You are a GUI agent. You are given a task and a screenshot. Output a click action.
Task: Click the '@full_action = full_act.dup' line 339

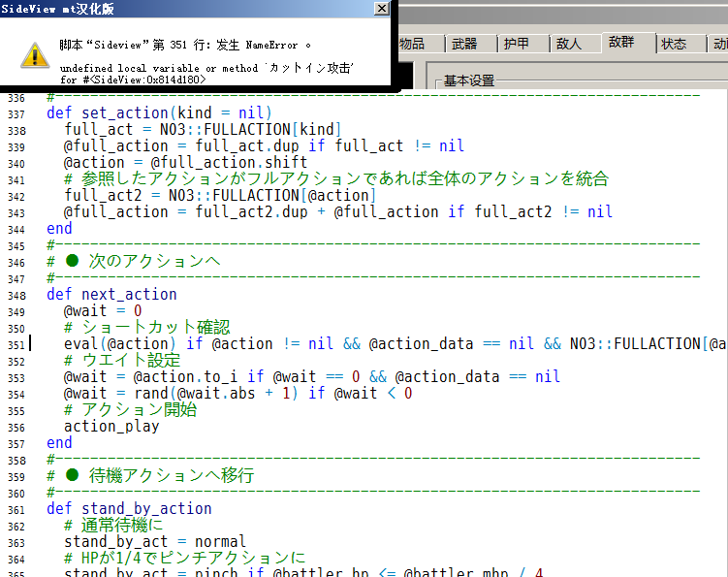[x=264, y=146]
